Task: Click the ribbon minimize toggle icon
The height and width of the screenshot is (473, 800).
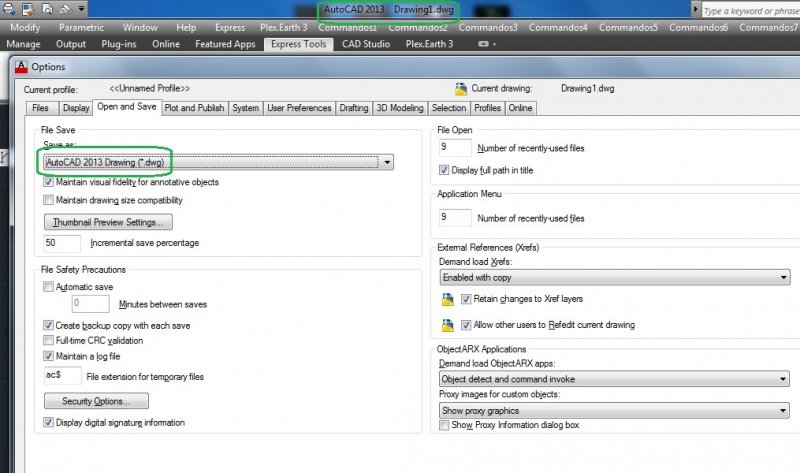Action: pos(483,44)
